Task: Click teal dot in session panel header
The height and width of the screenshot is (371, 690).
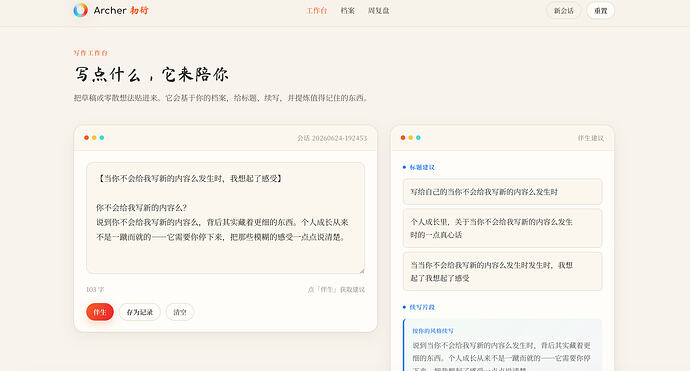Action: [x=102, y=138]
